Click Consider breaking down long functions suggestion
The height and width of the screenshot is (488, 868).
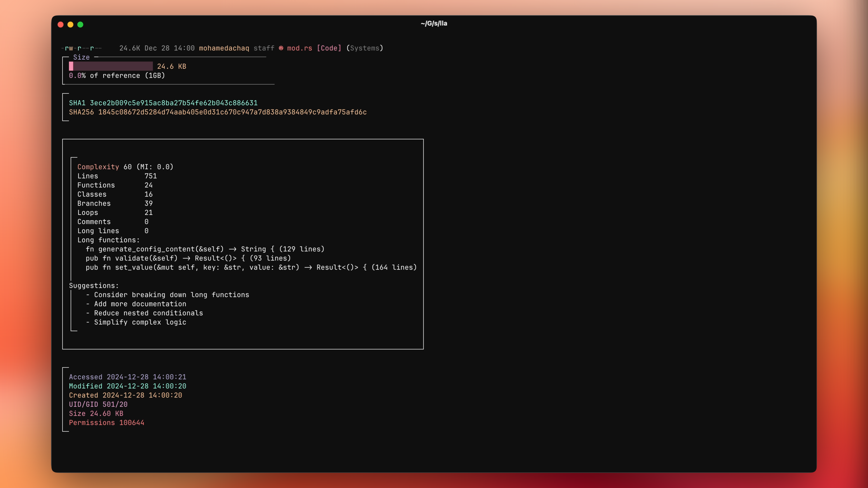171,295
